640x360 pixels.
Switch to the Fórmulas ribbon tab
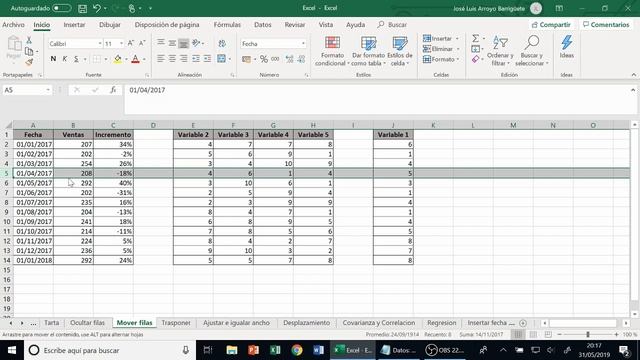point(227,25)
